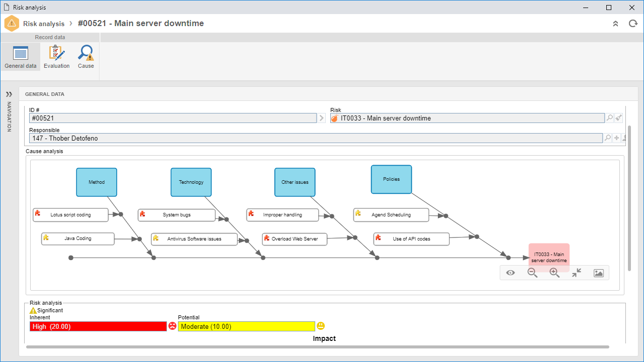644x362 pixels.
Task: Click the document icon in title bar
Action: tap(6, 7)
